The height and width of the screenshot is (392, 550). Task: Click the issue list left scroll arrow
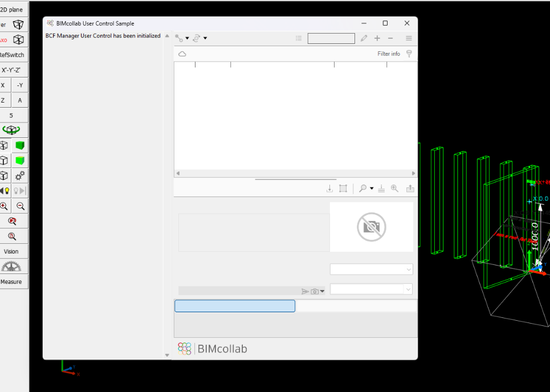coord(178,173)
